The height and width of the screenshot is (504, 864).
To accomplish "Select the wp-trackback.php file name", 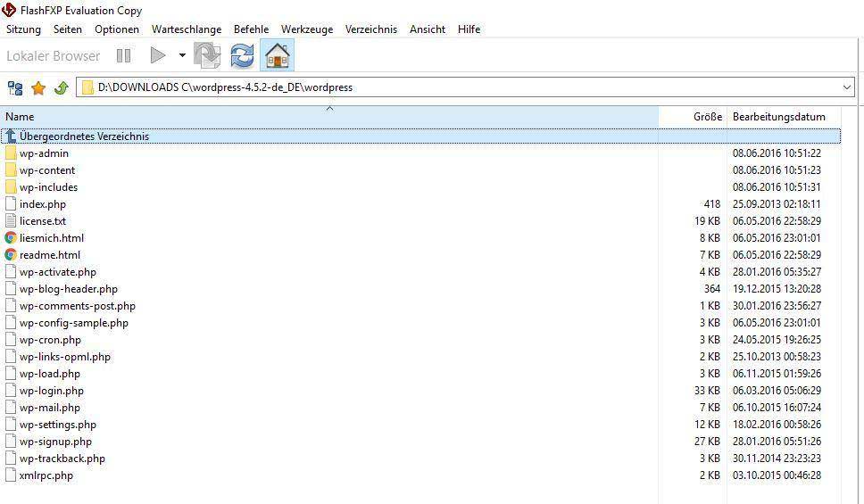I will click(x=62, y=459).
